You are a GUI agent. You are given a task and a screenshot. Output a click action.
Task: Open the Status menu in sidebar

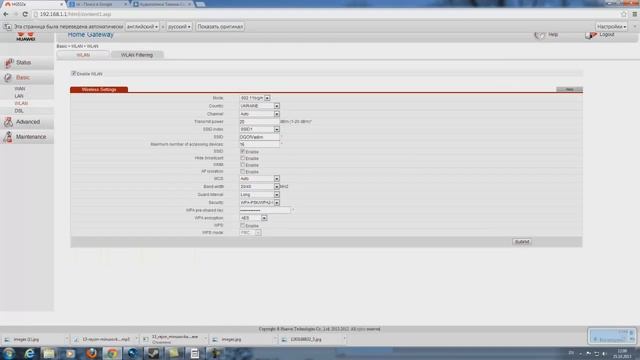pyautogui.click(x=27, y=62)
